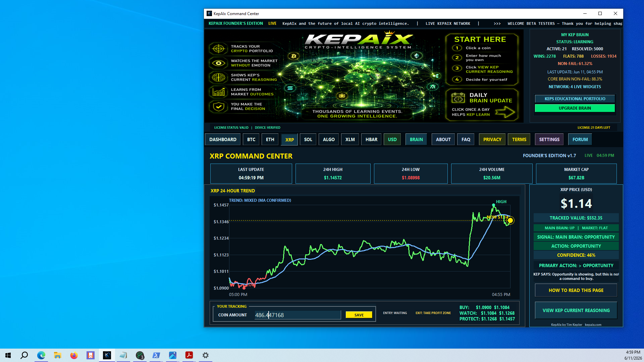Viewport: 644px width, 362px height.
Task: Open the DASHBOARD tab
Action: coord(223,139)
